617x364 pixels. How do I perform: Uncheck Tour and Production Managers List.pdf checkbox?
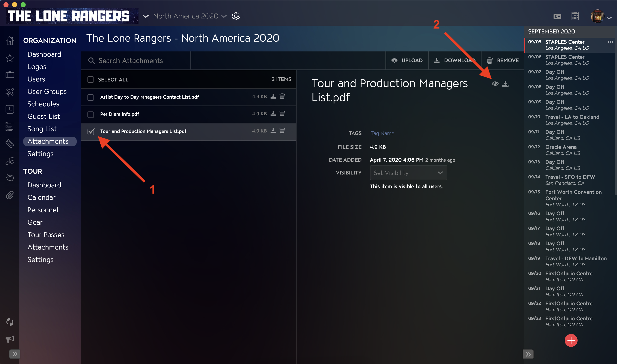[x=91, y=132]
